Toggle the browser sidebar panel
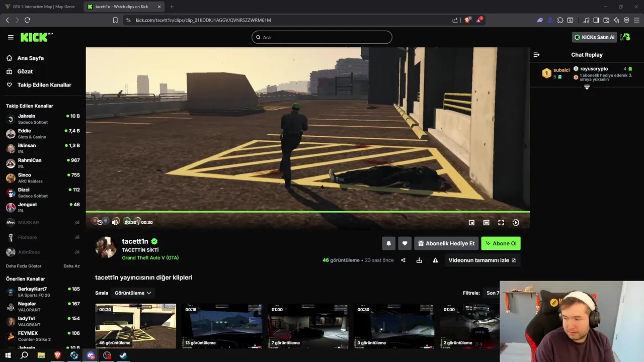The width and height of the screenshot is (644, 362). [x=596, y=20]
